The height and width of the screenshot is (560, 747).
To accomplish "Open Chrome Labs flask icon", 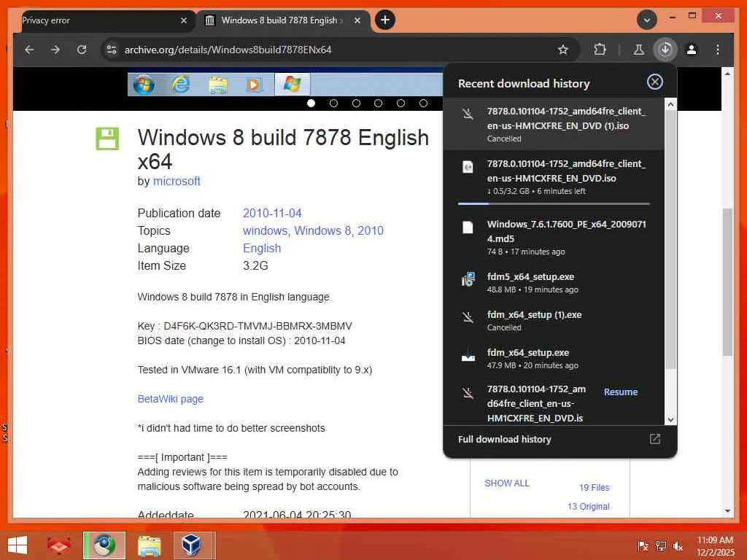I will [x=639, y=50].
